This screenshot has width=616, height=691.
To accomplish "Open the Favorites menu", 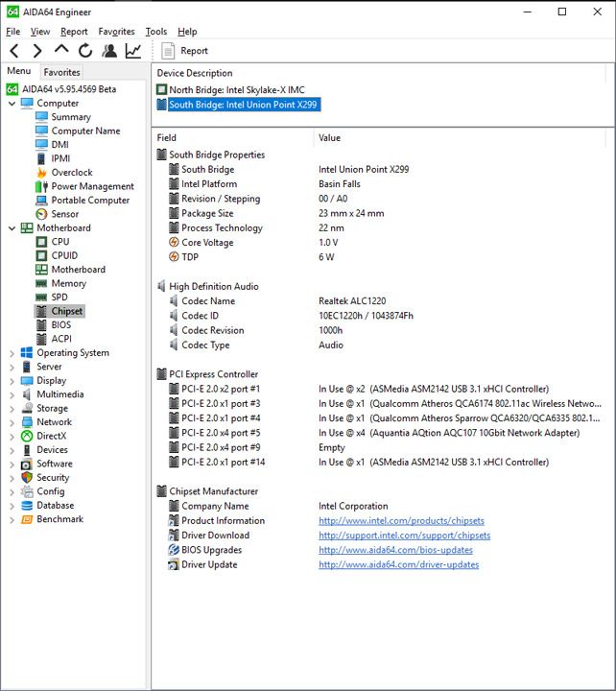I will click(x=116, y=32).
